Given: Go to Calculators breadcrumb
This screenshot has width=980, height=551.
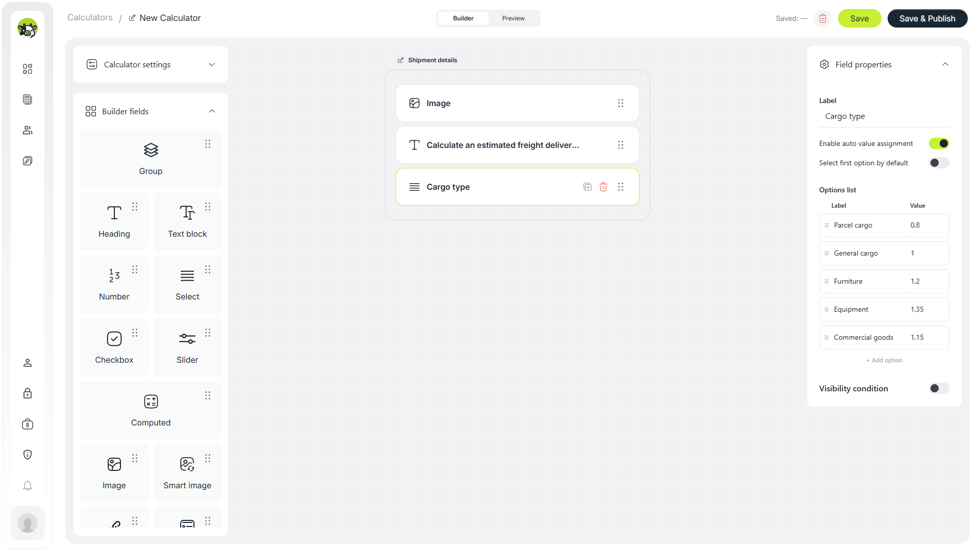Looking at the screenshot, I should tap(90, 17).
